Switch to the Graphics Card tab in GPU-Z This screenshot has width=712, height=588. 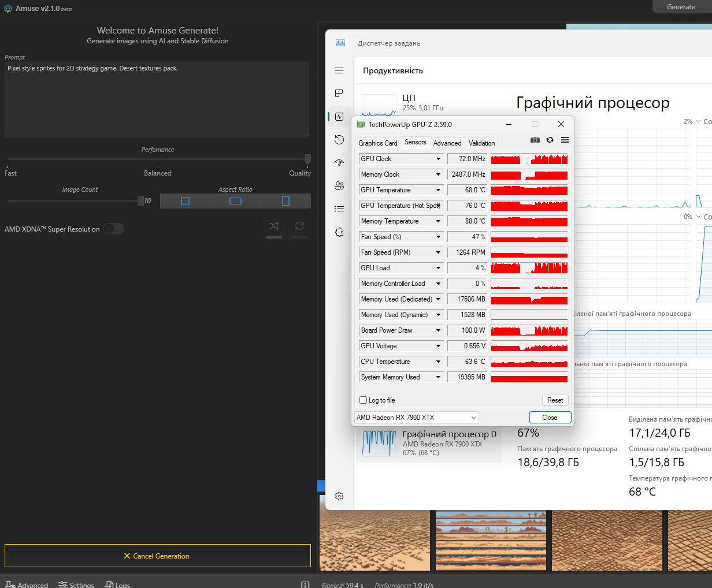click(377, 143)
